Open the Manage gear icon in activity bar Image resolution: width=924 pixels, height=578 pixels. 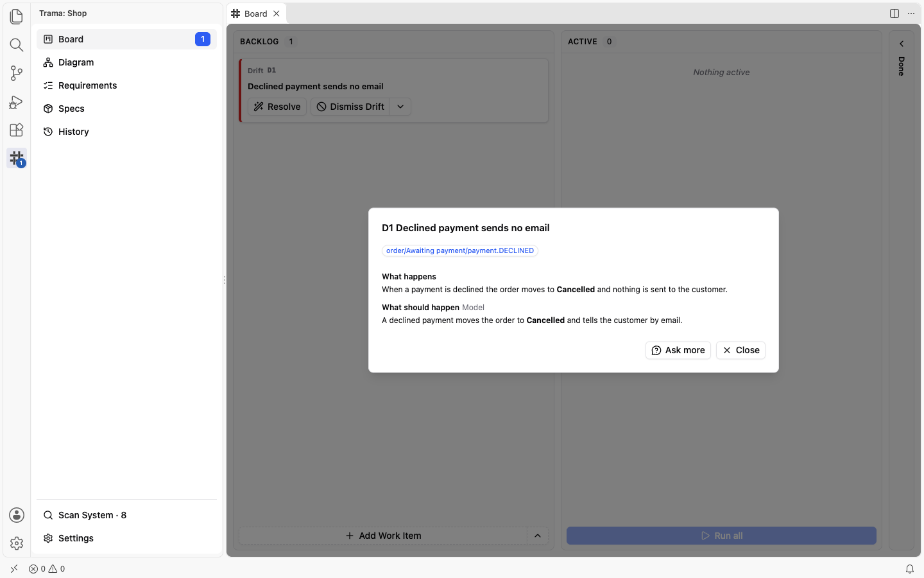(17, 543)
